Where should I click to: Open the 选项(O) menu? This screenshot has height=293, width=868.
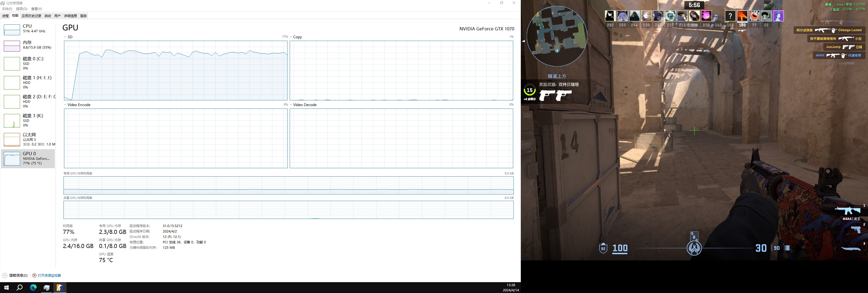[x=22, y=9]
